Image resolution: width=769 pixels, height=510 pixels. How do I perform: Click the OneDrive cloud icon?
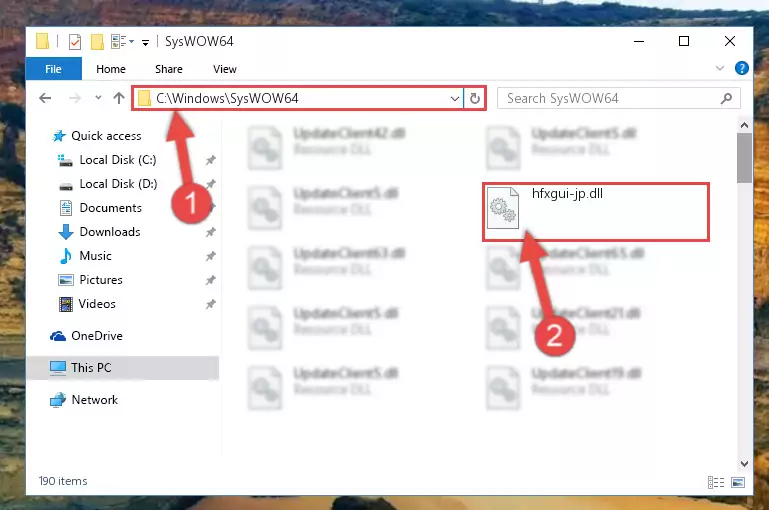point(58,336)
